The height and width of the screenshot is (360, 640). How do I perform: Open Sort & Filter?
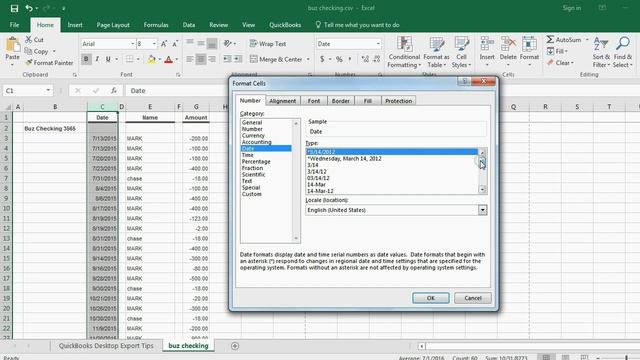point(601,52)
